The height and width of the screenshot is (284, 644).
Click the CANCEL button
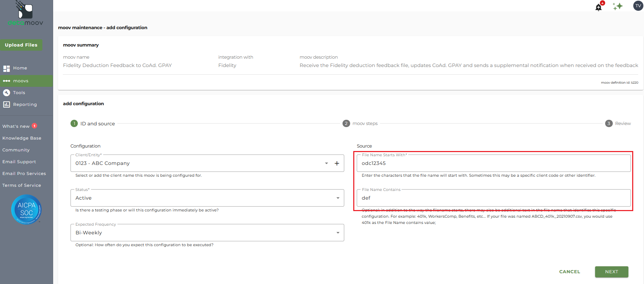pos(570,272)
